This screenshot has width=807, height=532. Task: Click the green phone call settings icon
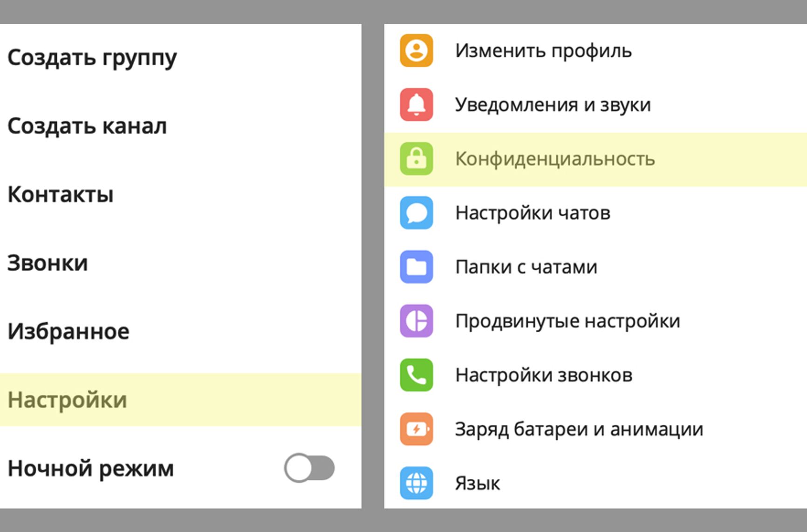[x=416, y=375]
